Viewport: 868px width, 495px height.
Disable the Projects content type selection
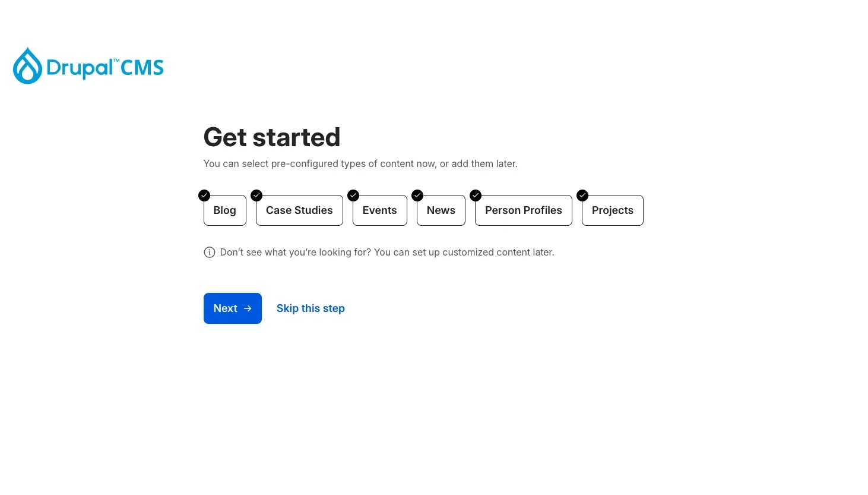click(x=612, y=210)
